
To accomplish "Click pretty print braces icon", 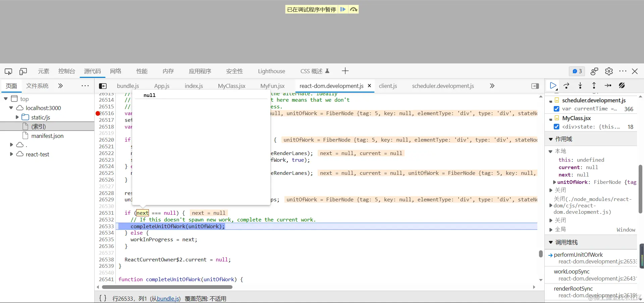I will coord(103,298).
